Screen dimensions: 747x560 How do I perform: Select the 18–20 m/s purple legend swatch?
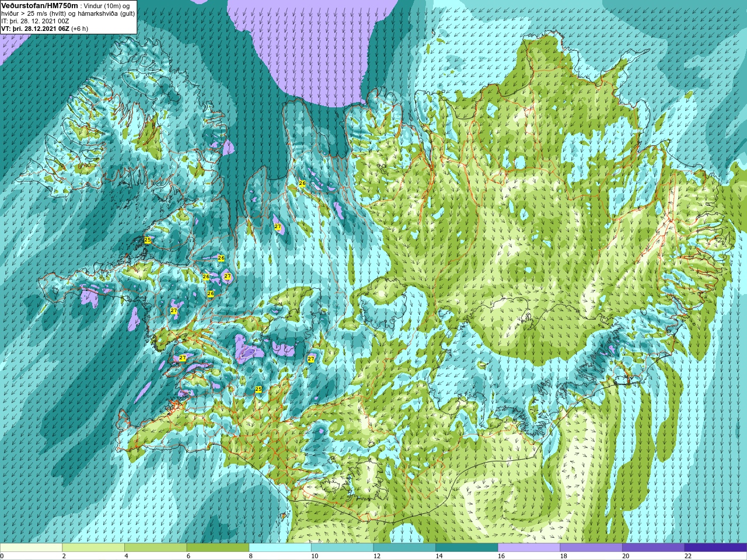[591, 548]
